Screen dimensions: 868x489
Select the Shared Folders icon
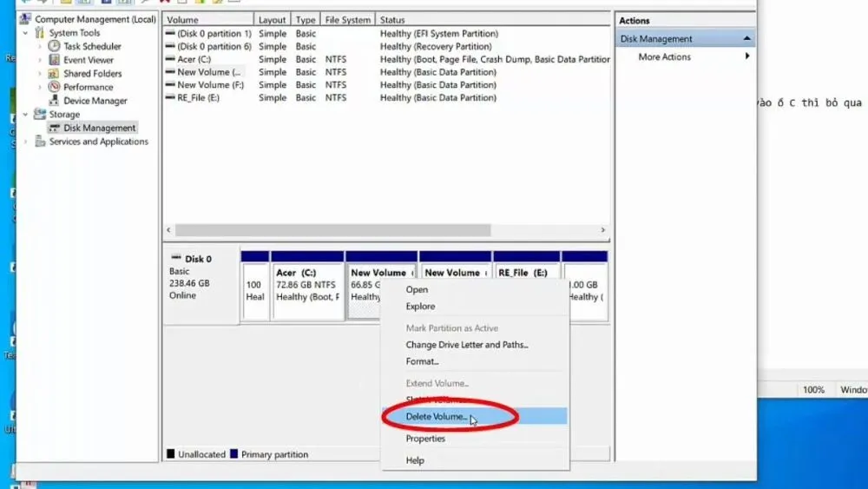point(55,74)
